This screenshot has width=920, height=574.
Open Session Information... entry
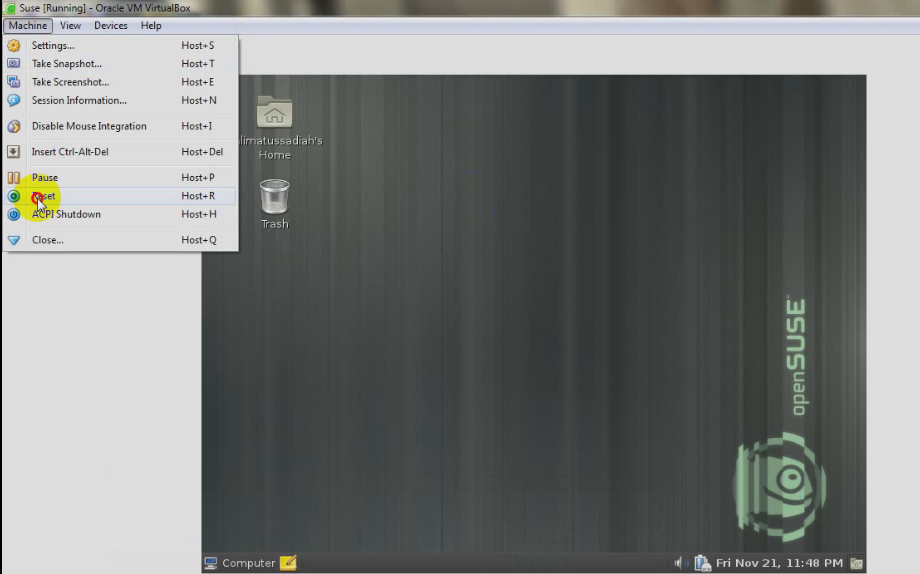pos(120,100)
